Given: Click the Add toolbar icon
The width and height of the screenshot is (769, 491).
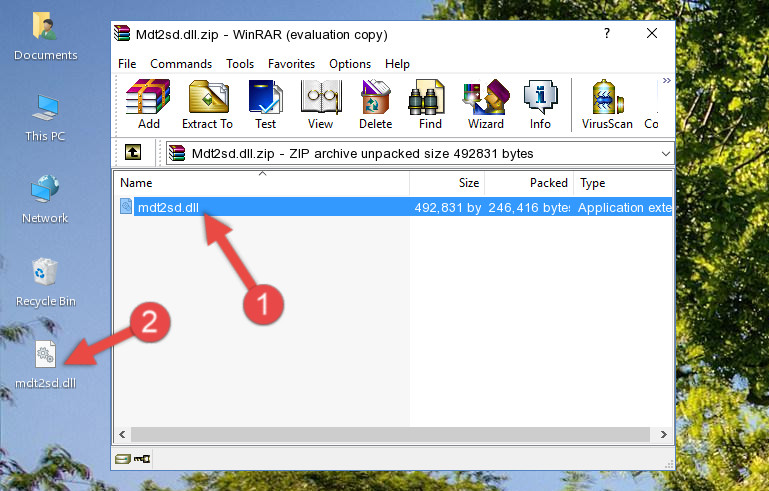Looking at the screenshot, I should tap(148, 104).
